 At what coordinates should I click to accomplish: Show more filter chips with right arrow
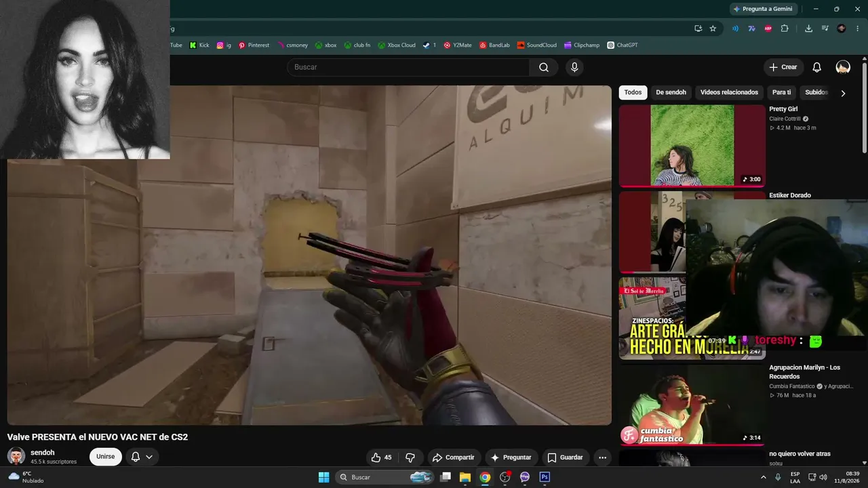click(843, 93)
